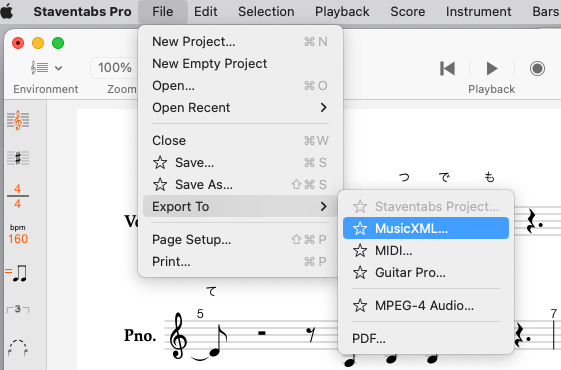This screenshot has width=561, height=370.
Task: Click the disabled Staventabs Project… item
Action: 426,206
